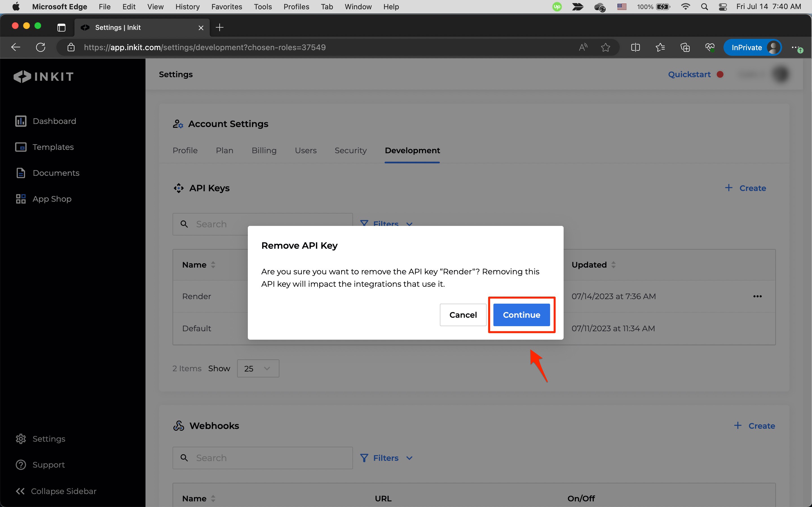812x507 pixels.
Task: Sort API keys by Name arrows
Action: point(213,264)
